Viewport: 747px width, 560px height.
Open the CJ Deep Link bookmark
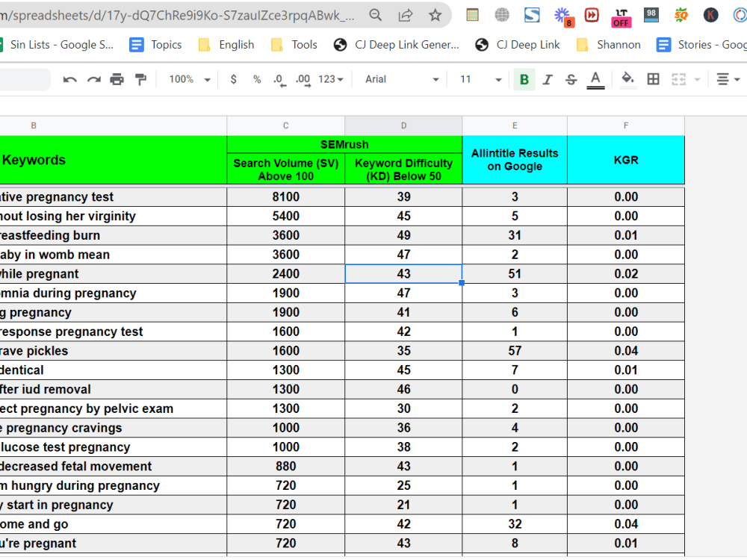coord(518,45)
